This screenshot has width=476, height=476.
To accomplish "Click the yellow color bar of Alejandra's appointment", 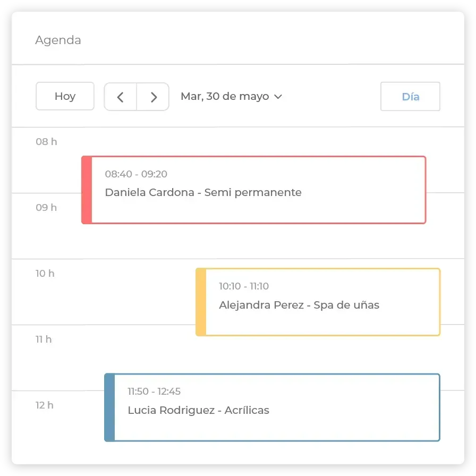I will coord(201,302).
